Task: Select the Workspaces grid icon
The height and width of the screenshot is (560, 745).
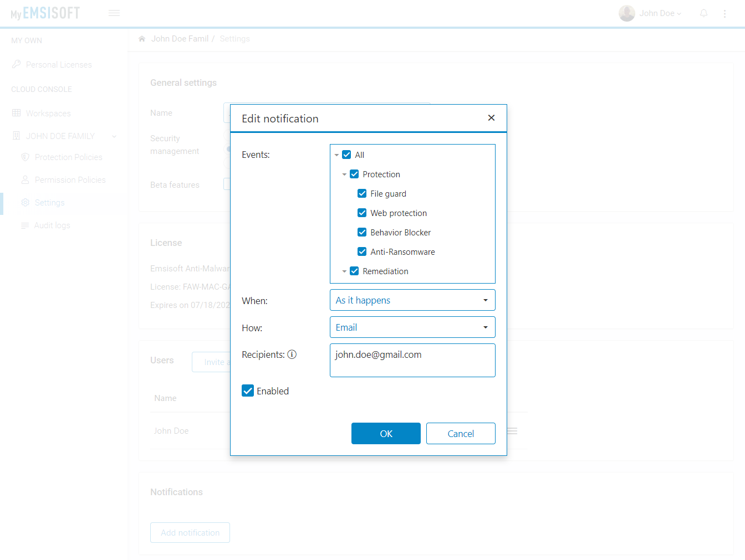Action: [x=16, y=113]
